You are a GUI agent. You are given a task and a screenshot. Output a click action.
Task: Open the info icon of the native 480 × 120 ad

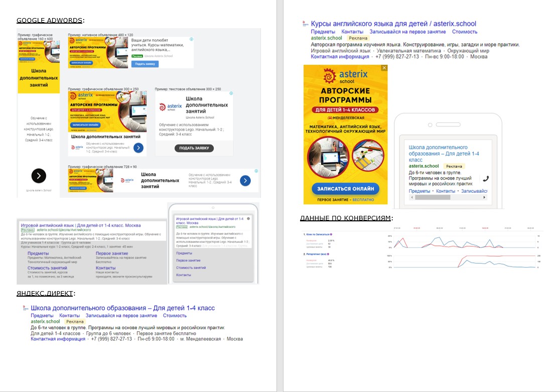pyautogui.click(x=191, y=39)
